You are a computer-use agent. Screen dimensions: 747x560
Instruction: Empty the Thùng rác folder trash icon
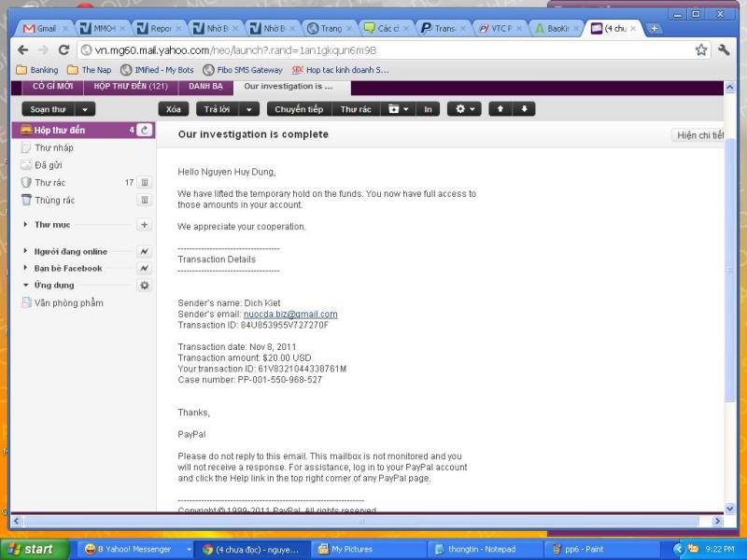point(145,200)
